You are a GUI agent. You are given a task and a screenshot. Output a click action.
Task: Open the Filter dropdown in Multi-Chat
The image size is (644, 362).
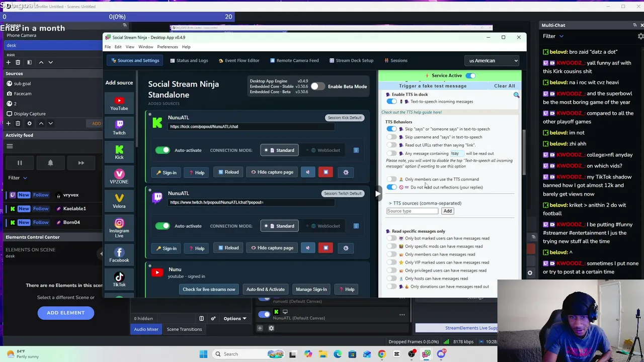553,36
